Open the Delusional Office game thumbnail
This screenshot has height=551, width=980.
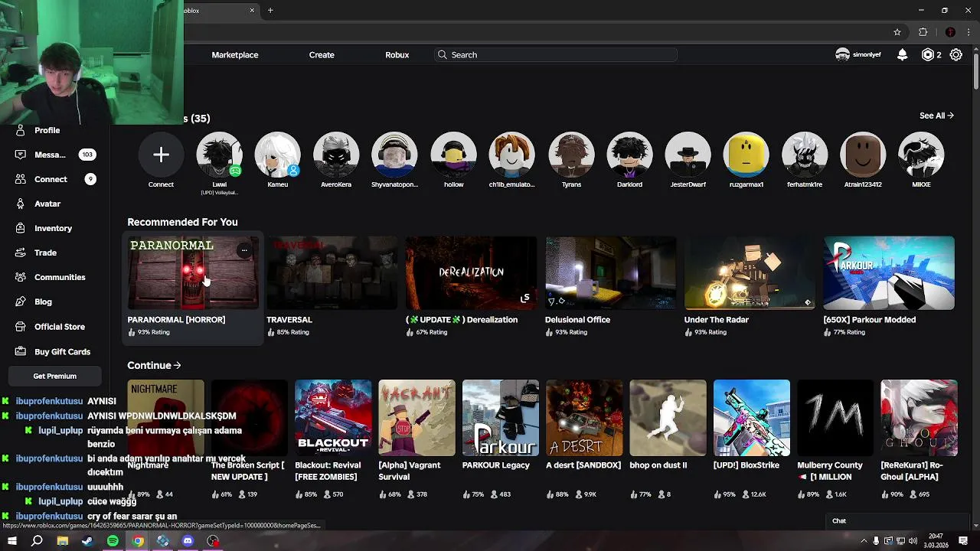(610, 273)
